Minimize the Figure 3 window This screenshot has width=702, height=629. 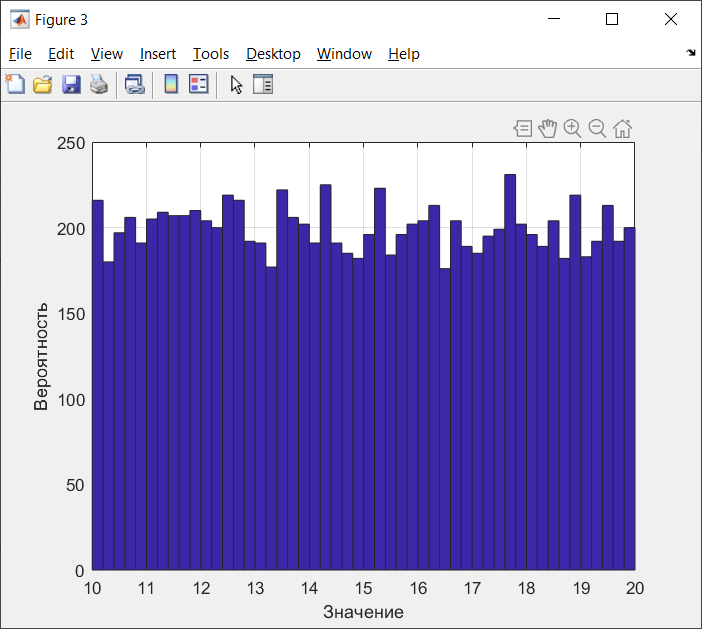[x=554, y=19]
